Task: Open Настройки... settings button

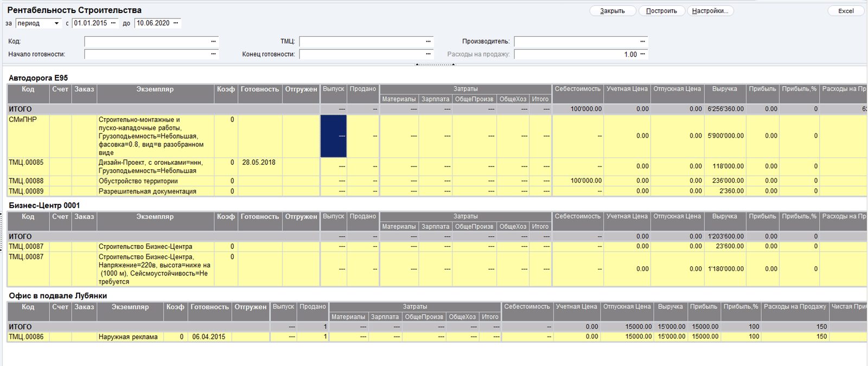Action: pos(710,11)
